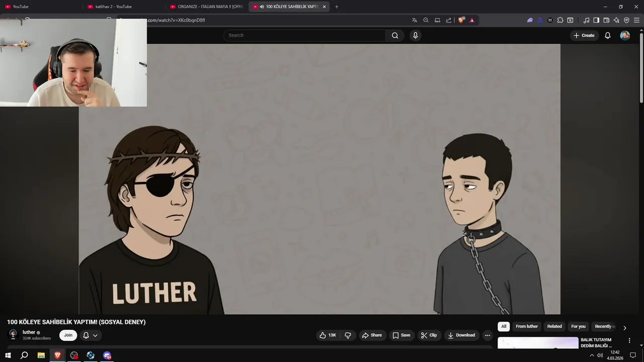
Task: Switch to the katlihav 2 browser tab
Action: (x=123, y=7)
